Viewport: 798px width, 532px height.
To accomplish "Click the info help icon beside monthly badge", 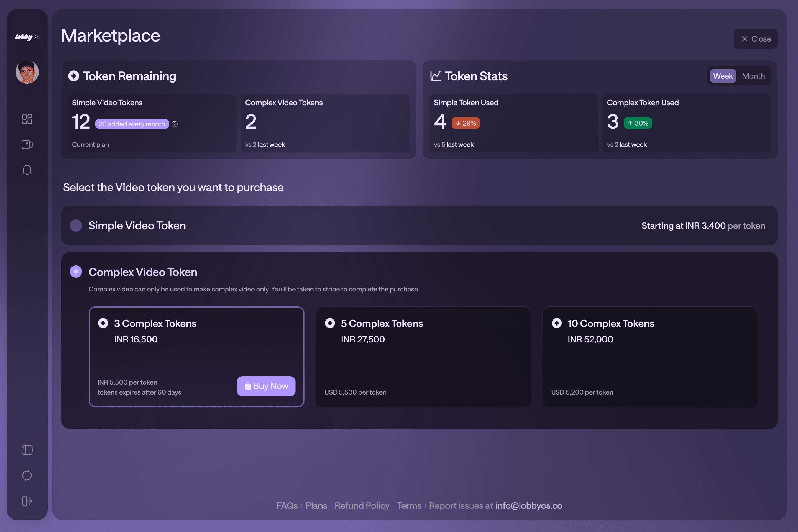I will [174, 124].
